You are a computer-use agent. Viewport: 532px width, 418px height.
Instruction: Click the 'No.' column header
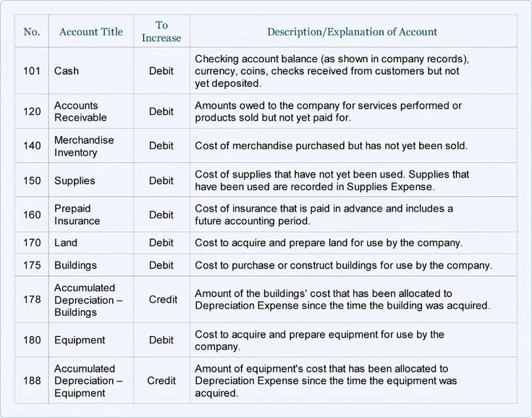32,32
